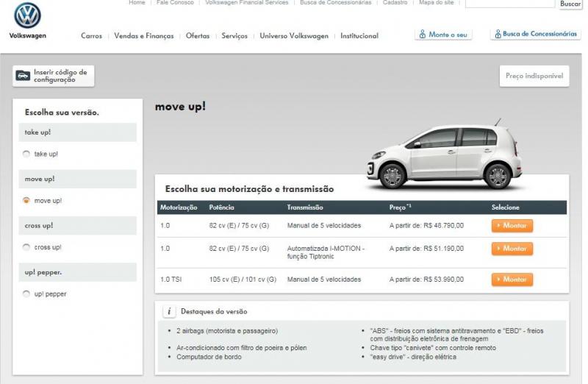Click the person icon in Busca de Concessionárias
The image size is (588, 384).
(x=498, y=34)
